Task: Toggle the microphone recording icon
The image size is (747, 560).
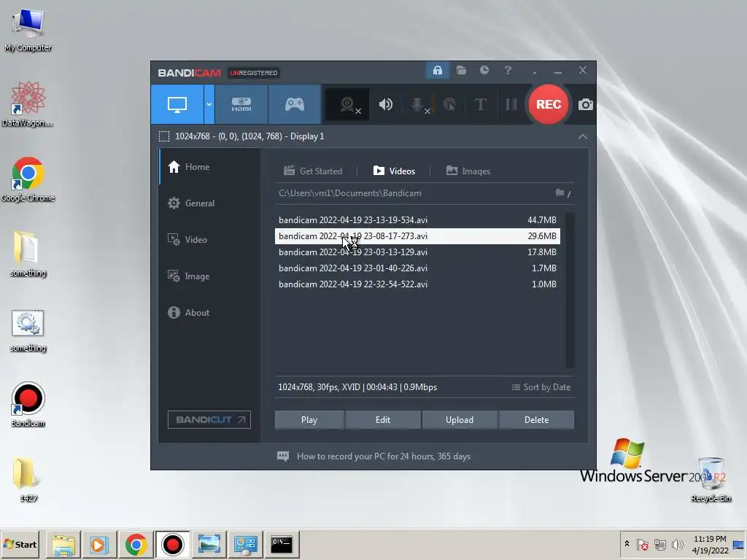Action: point(418,104)
